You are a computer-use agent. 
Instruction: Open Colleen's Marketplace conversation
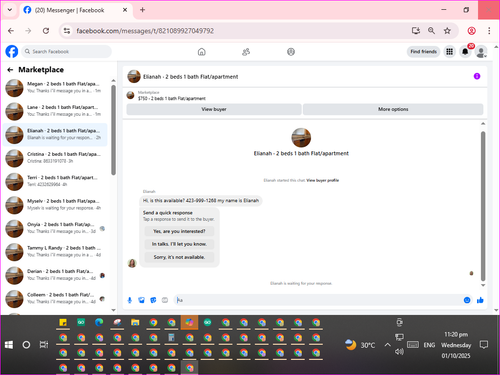[55, 298]
